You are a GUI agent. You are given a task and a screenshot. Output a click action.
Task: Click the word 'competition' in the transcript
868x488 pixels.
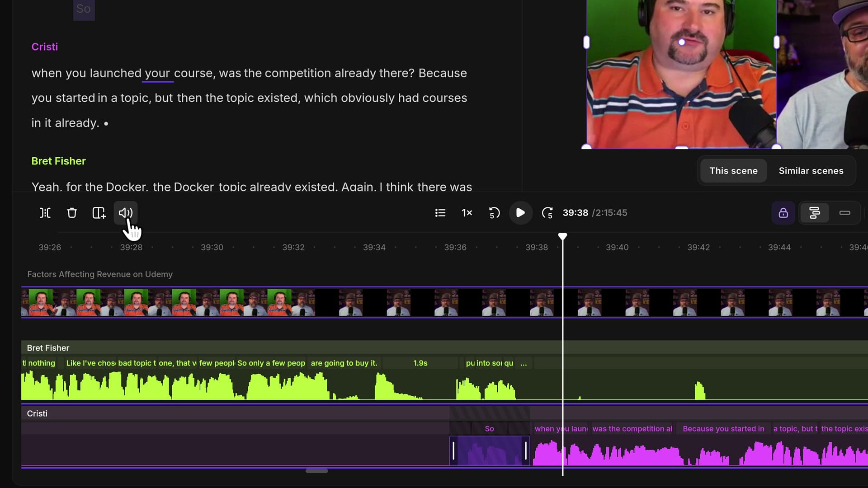(x=297, y=73)
